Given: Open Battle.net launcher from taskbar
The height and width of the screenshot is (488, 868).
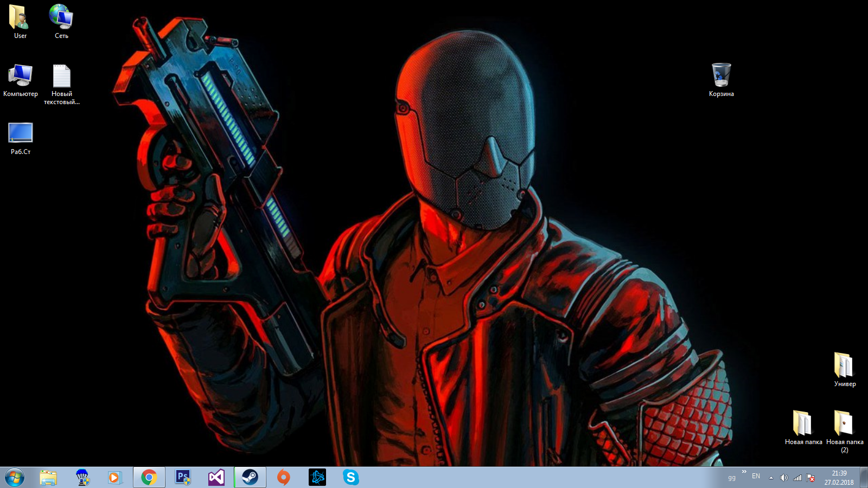Looking at the screenshot, I should click(x=317, y=478).
